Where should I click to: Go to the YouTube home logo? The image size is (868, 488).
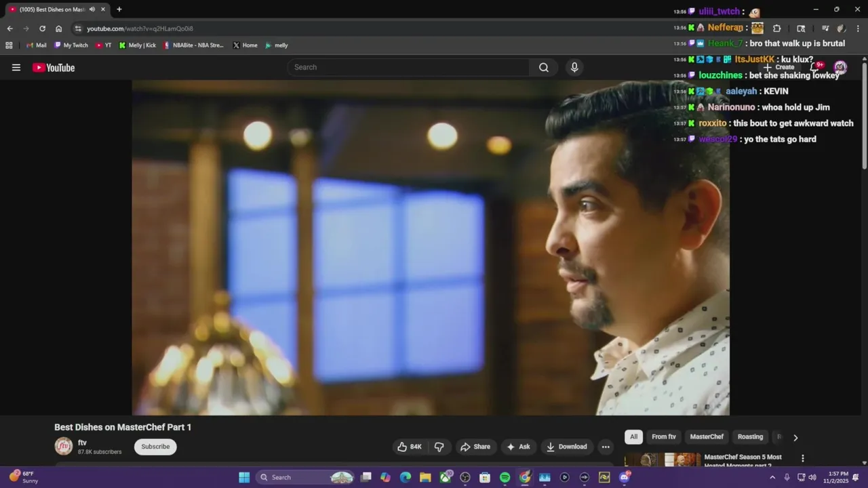click(54, 68)
